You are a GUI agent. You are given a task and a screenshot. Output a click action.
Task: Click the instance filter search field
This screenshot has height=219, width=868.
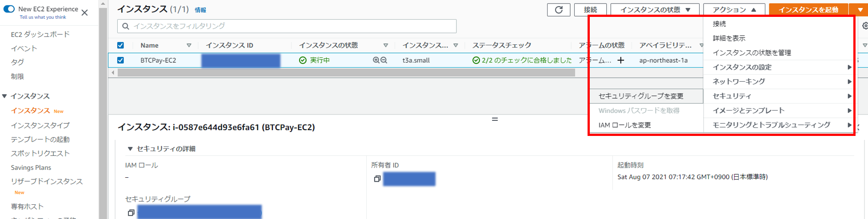pyautogui.click(x=287, y=26)
